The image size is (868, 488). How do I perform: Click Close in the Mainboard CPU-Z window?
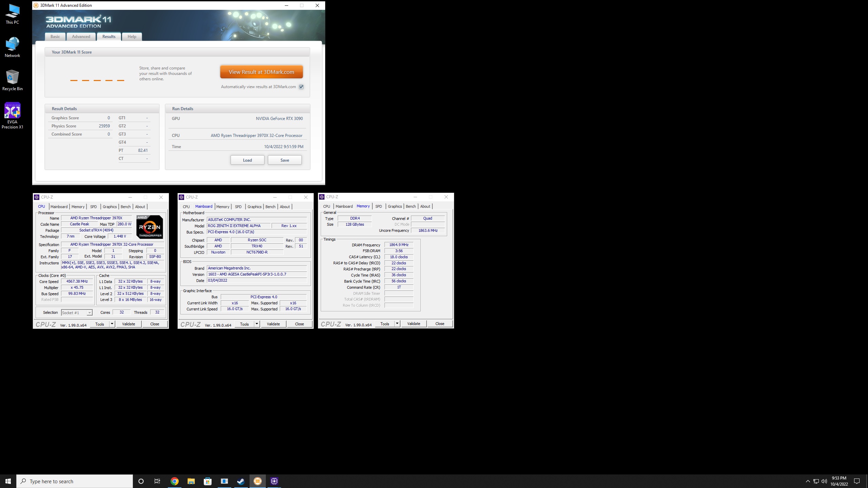299,324
